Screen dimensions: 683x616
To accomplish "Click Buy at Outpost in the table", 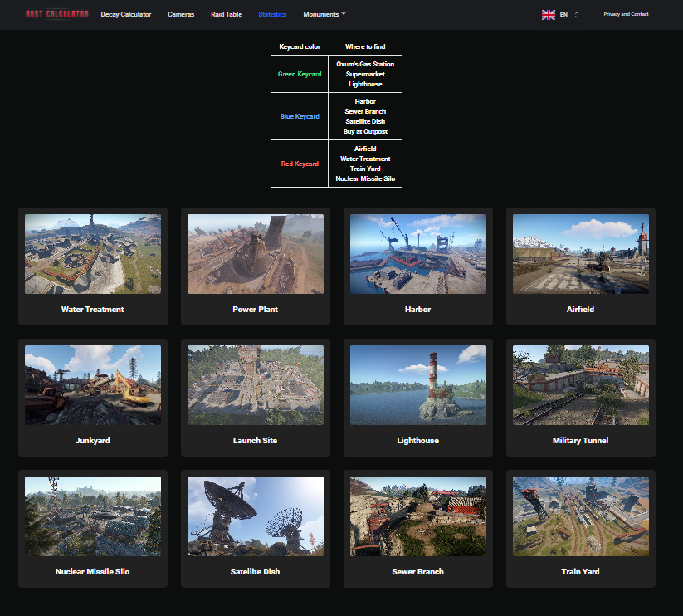I will pyautogui.click(x=365, y=131).
